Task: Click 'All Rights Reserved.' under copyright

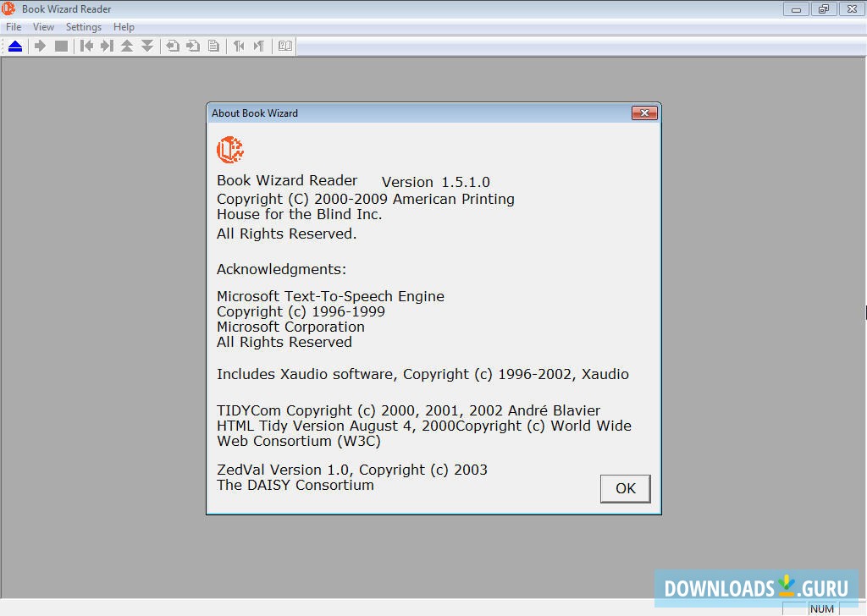Action: [286, 234]
